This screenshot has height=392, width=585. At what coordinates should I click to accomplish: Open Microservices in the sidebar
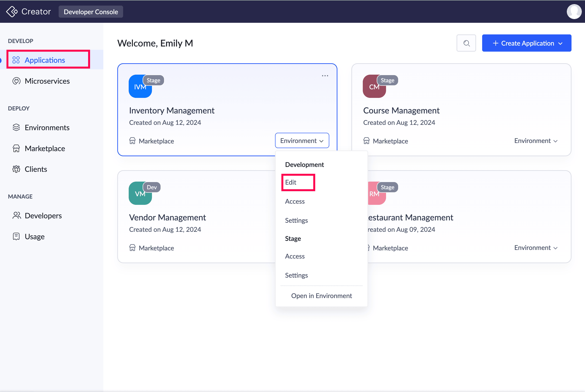pyautogui.click(x=47, y=81)
